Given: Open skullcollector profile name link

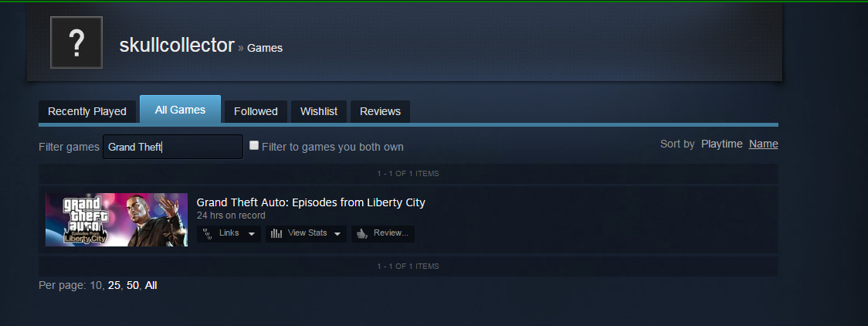Looking at the screenshot, I should (x=177, y=45).
